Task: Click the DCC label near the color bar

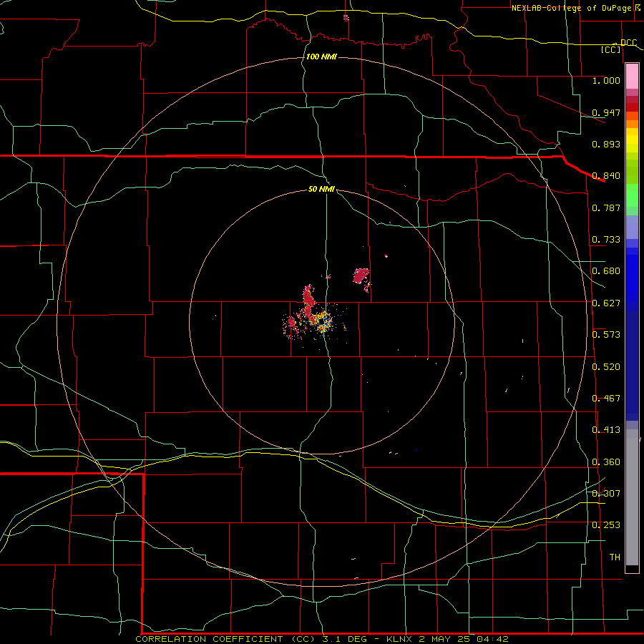Action: coord(628,43)
